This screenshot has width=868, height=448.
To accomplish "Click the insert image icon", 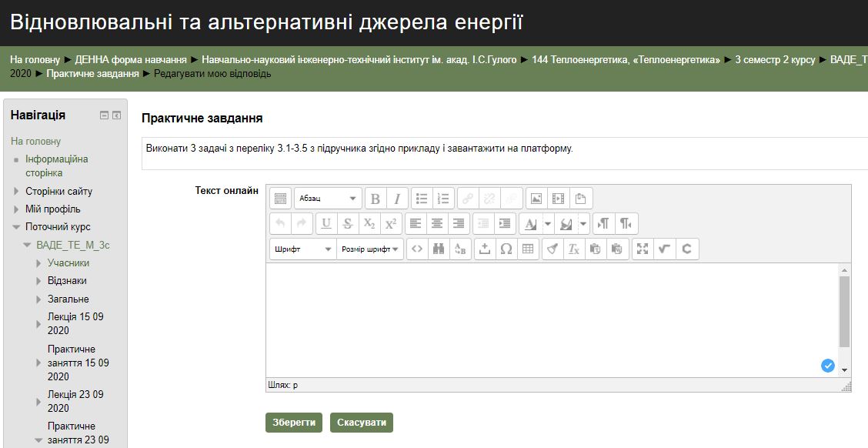I will (536, 199).
